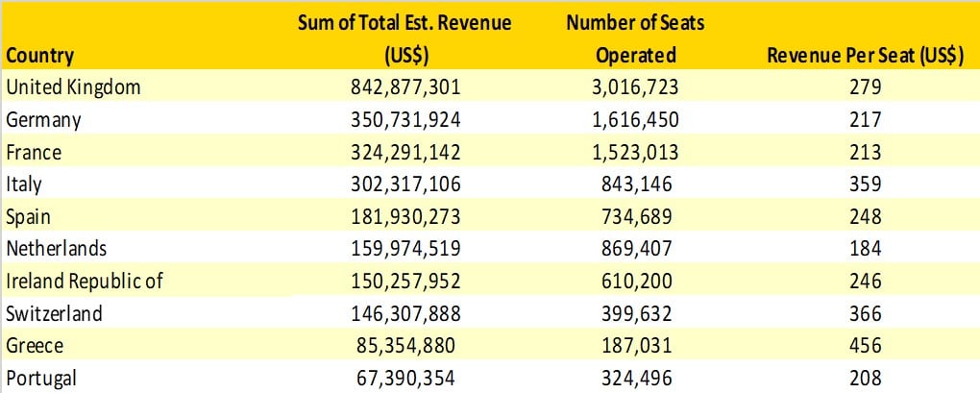Viewport: 980px width, 393px height.
Task: Select the Revenue Per Seat (US$) header
Action: pyautogui.click(x=865, y=56)
